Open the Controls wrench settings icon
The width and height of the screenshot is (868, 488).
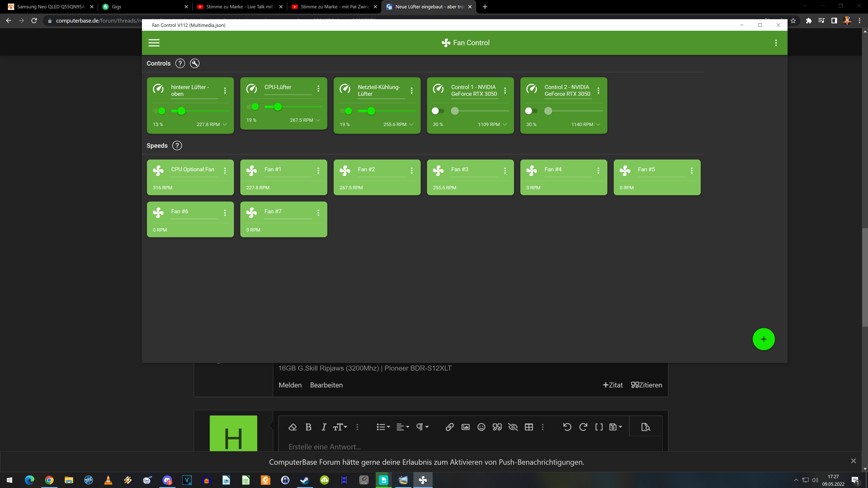click(x=194, y=63)
